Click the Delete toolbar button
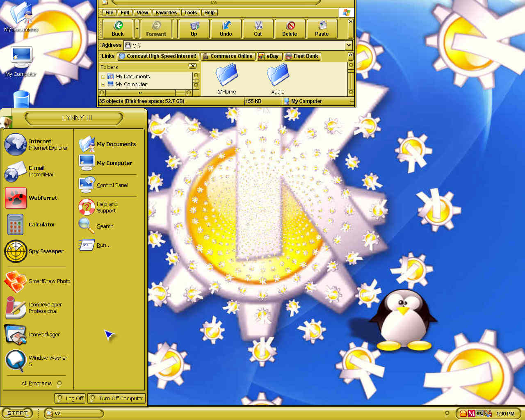 (x=290, y=29)
